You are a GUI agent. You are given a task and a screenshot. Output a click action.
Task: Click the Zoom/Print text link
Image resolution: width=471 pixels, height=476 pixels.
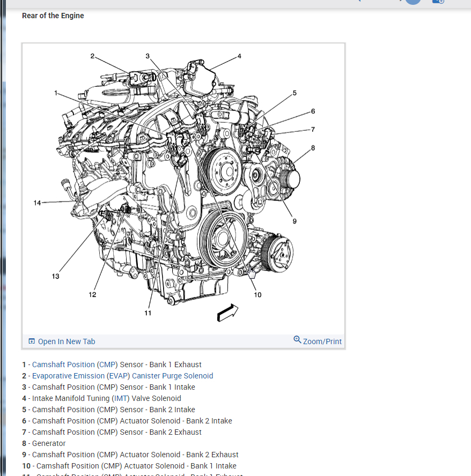(x=322, y=341)
